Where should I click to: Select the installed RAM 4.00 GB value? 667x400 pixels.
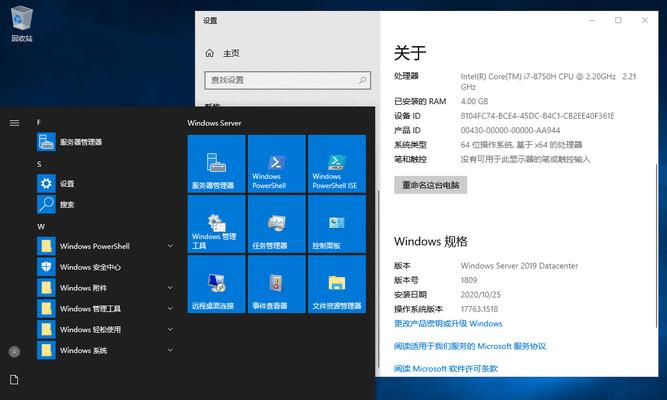(x=474, y=101)
